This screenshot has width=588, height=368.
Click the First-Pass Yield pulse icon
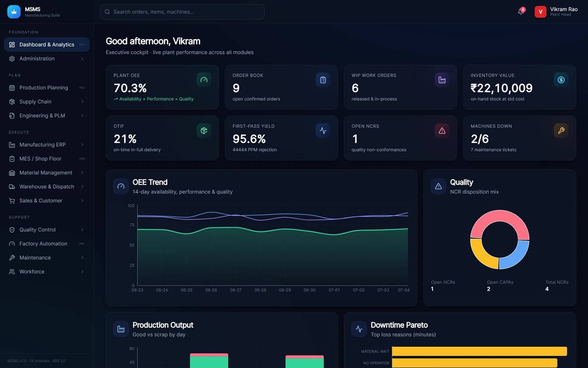pos(323,131)
